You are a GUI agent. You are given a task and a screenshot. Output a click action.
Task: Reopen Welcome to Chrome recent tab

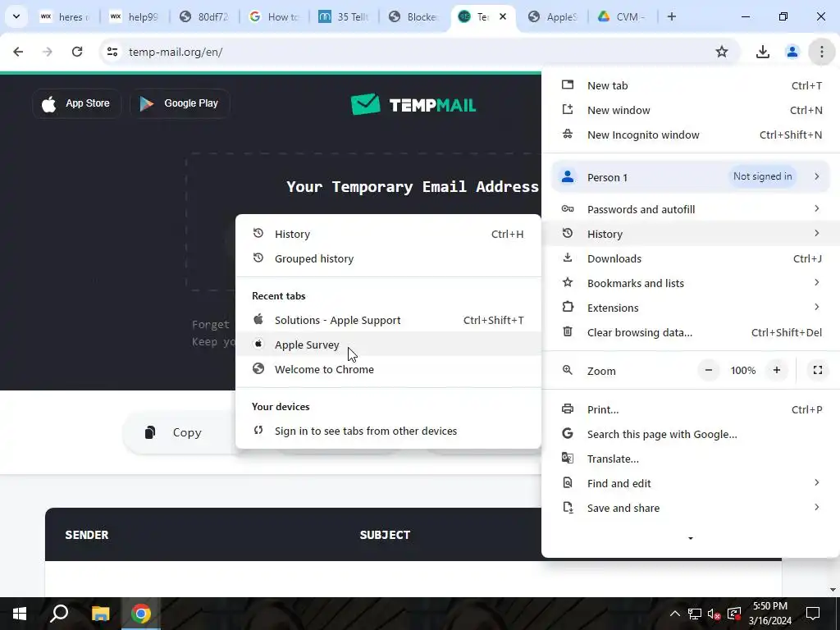click(x=388, y=370)
